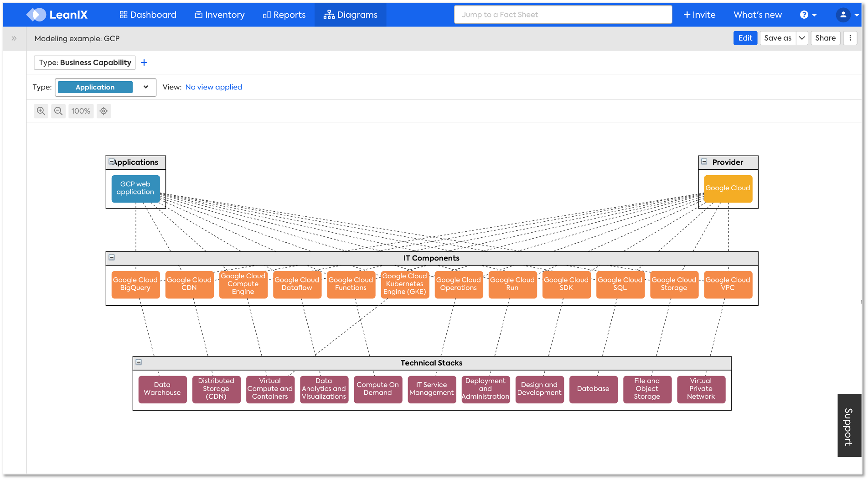Open the Inventory menu
Viewport: 868px width, 480px height.
220,15
